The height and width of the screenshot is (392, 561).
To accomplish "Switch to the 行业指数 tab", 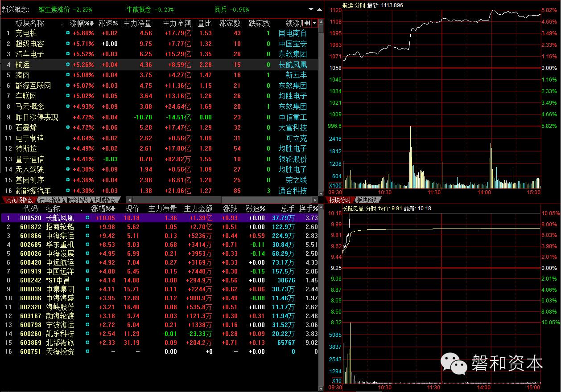I will (49, 200).
